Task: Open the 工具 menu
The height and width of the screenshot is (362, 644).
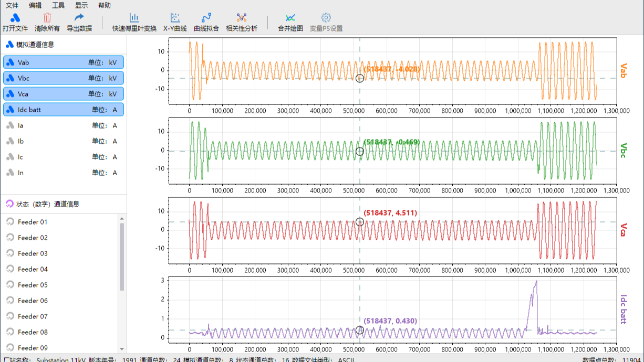Action: (x=58, y=5)
